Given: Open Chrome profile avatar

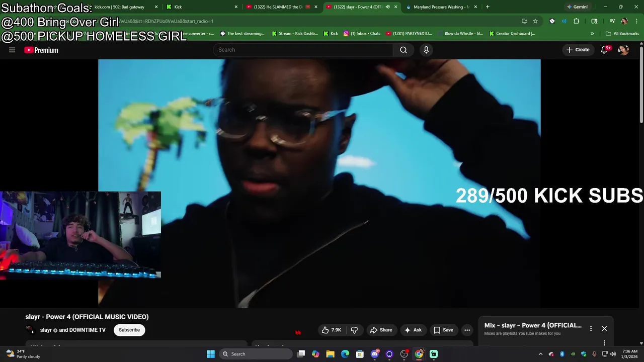Looking at the screenshot, I should (x=624, y=21).
